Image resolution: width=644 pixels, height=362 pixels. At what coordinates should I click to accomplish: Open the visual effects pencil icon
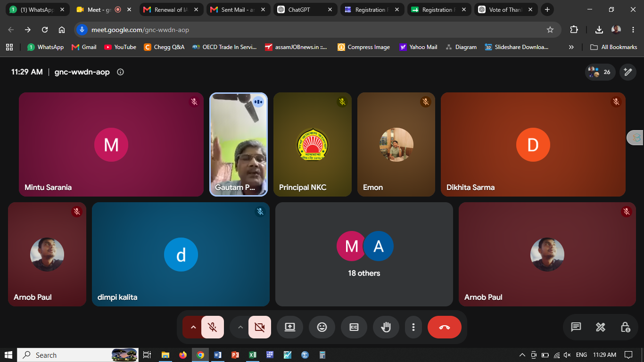point(627,72)
